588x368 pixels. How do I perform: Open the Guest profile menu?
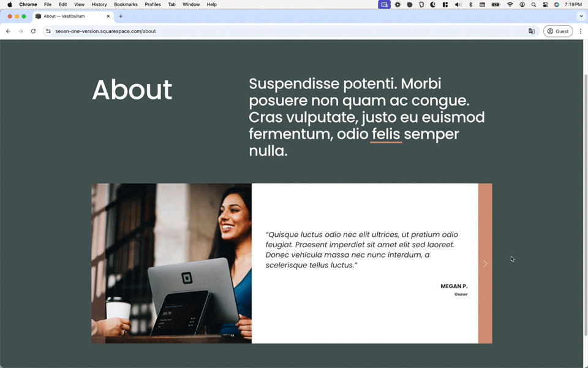pyautogui.click(x=558, y=31)
